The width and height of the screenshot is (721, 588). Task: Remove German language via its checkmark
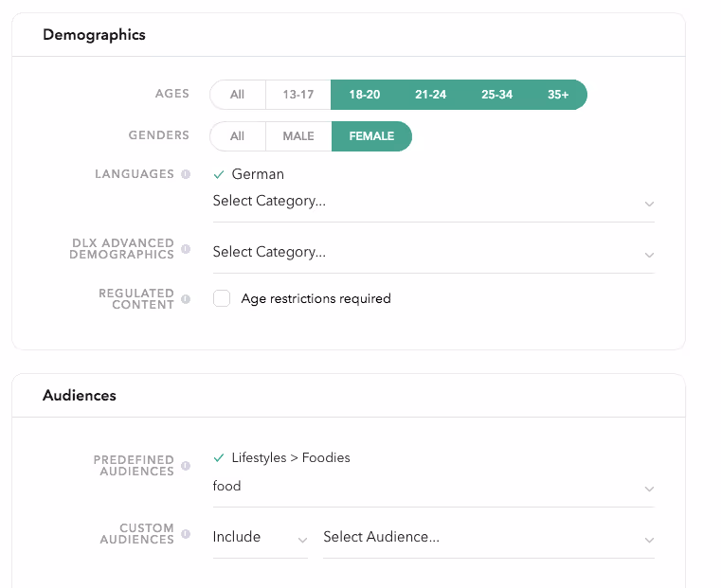219,174
